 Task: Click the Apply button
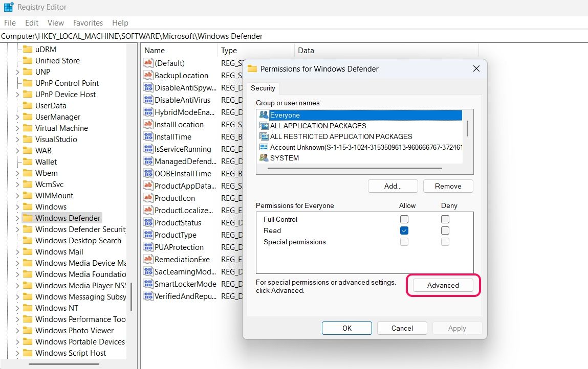coord(457,328)
